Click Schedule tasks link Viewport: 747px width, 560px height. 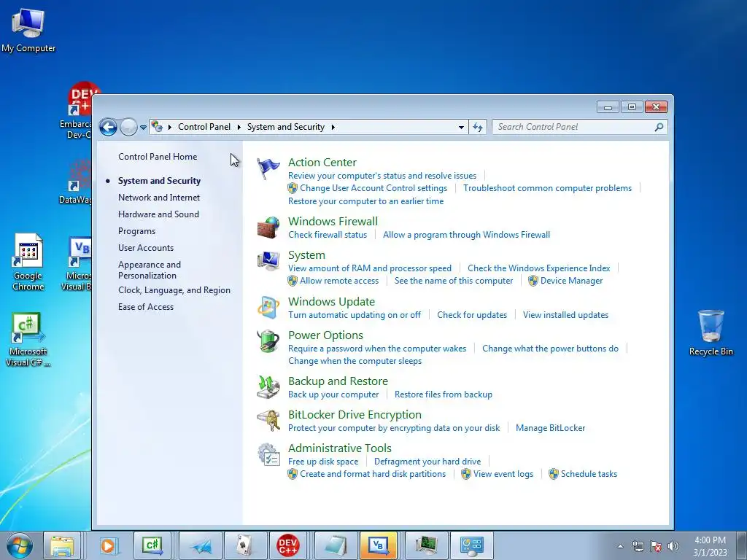(589, 474)
